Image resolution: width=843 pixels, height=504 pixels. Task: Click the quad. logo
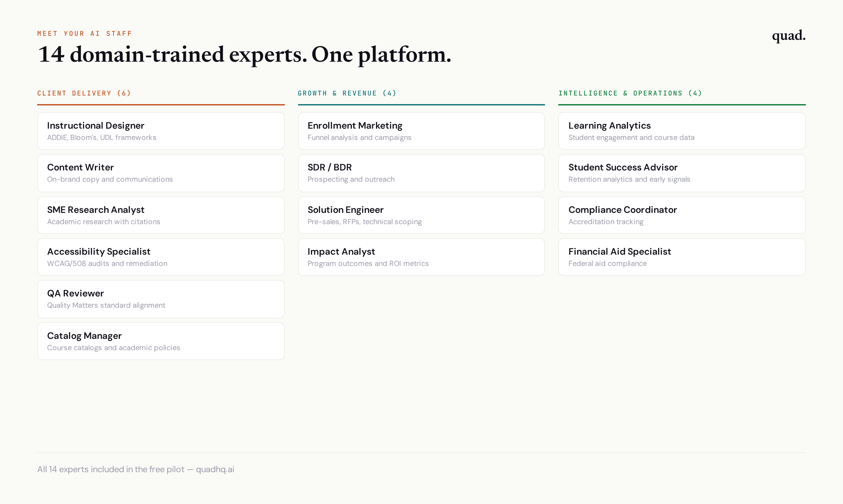(788, 35)
